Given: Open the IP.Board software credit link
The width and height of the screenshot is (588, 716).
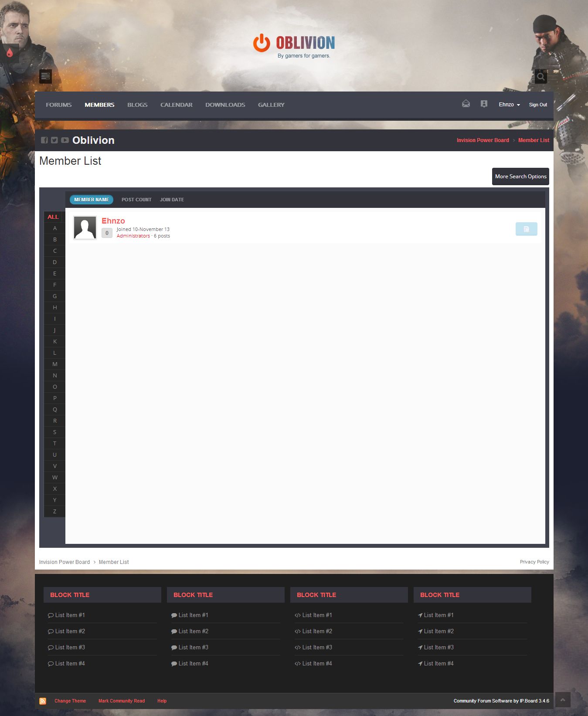Looking at the screenshot, I should click(x=501, y=701).
